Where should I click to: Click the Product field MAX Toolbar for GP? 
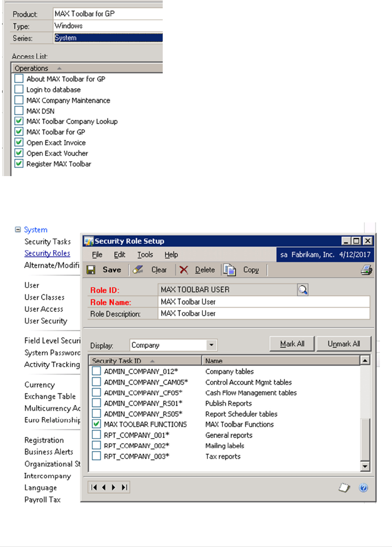[x=108, y=14]
